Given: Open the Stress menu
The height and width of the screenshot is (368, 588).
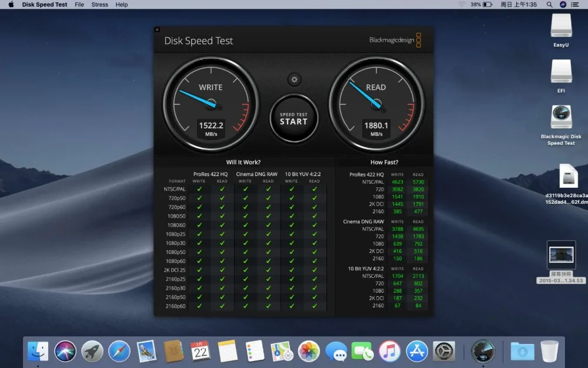Looking at the screenshot, I should pyautogui.click(x=100, y=5).
